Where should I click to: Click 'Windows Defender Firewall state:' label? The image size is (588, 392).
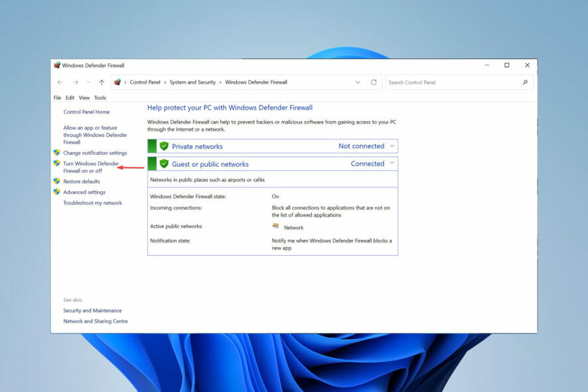[x=188, y=197]
